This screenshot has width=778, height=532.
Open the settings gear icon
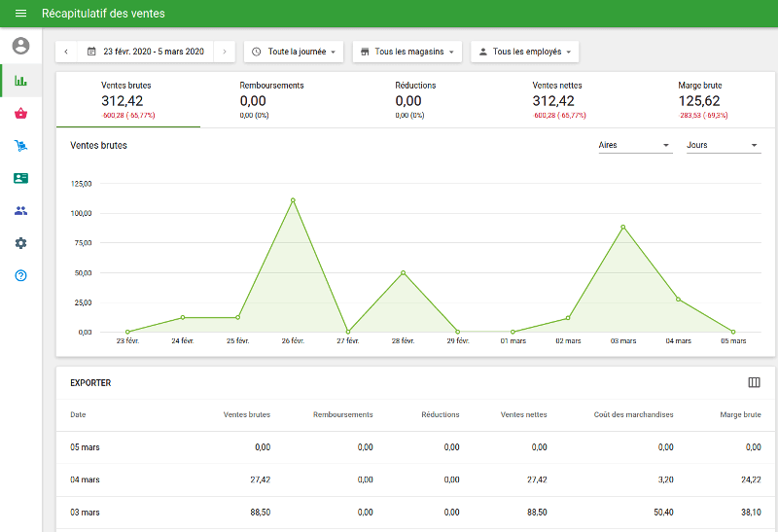click(x=20, y=243)
